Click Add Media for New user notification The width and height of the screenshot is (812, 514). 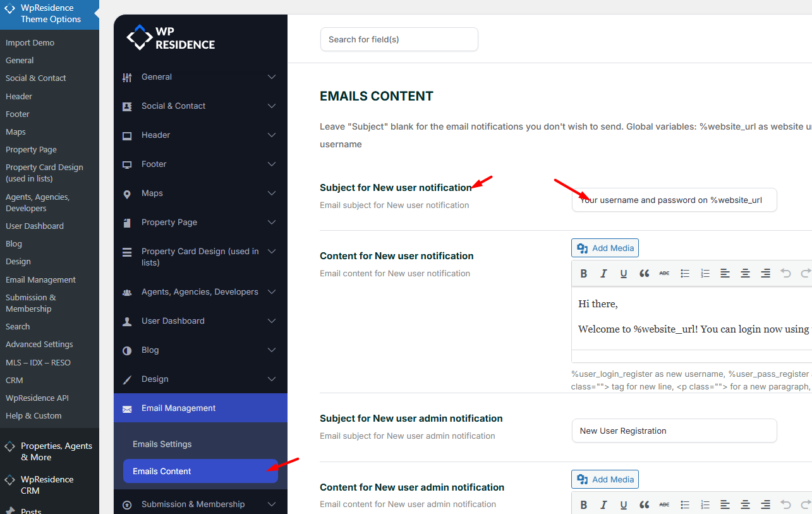pos(605,248)
